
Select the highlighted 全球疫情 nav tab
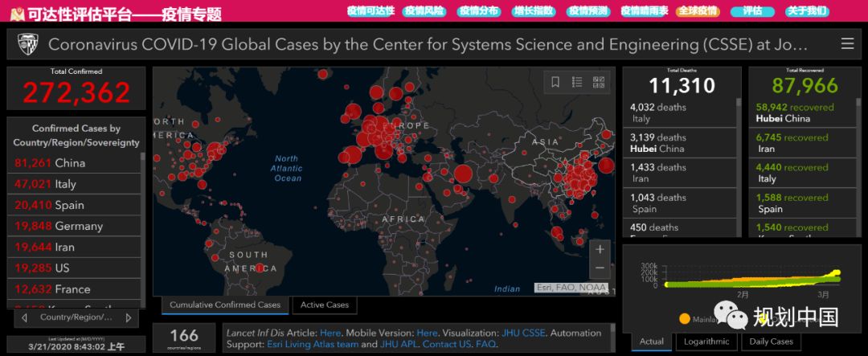tap(698, 11)
